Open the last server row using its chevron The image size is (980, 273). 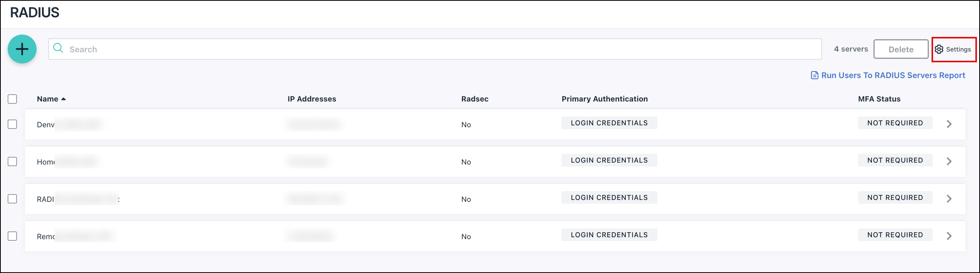click(949, 236)
